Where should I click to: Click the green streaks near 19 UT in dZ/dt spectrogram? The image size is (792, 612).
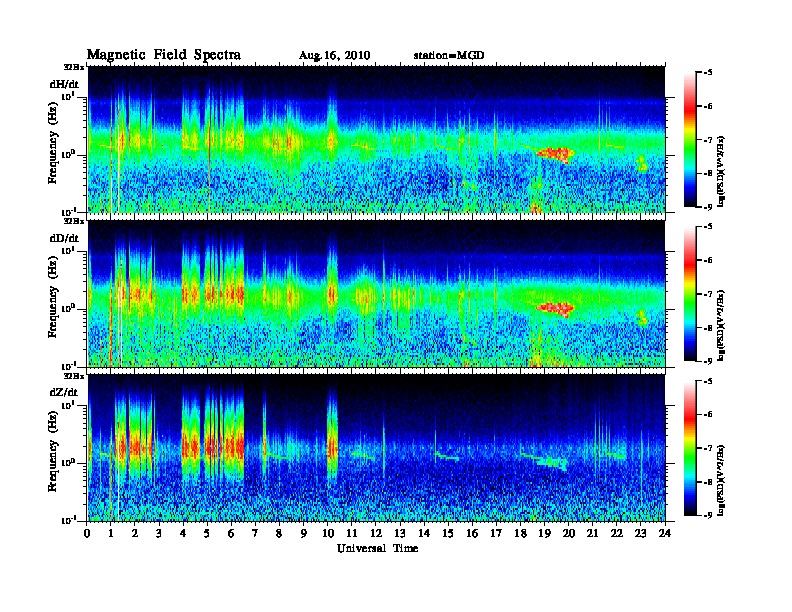544,460
